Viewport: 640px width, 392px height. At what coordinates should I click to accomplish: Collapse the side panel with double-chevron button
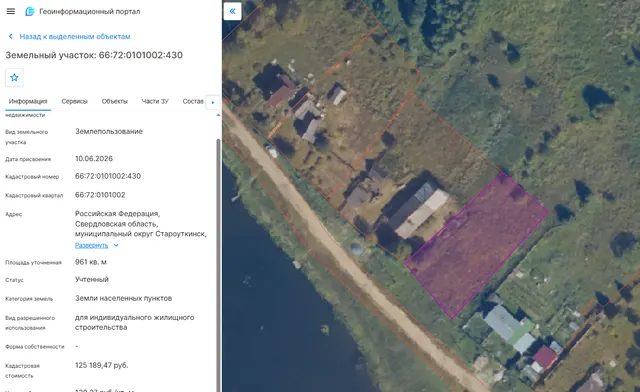pos(232,11)
